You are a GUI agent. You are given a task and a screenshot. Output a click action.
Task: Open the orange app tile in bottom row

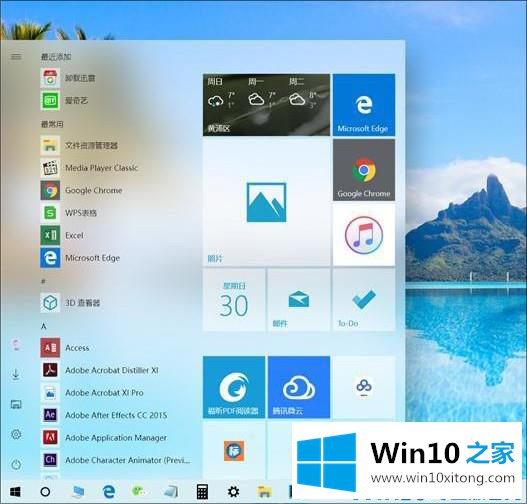coord(234,451)
